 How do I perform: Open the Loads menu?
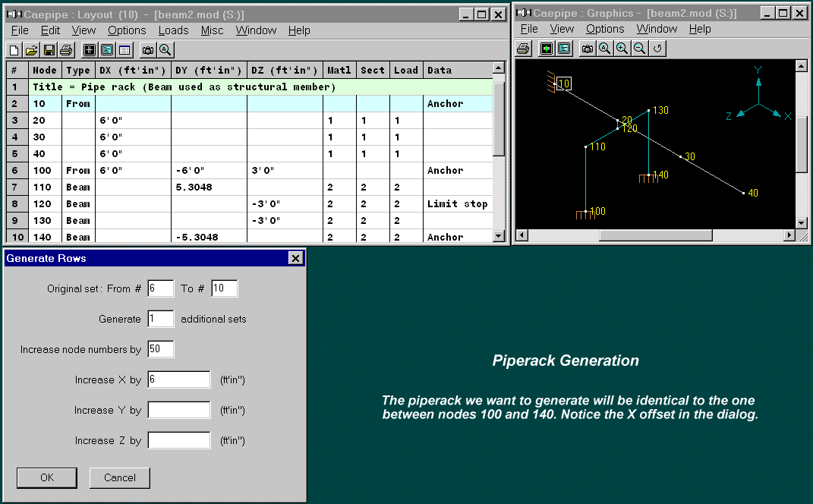pos(174,30)
